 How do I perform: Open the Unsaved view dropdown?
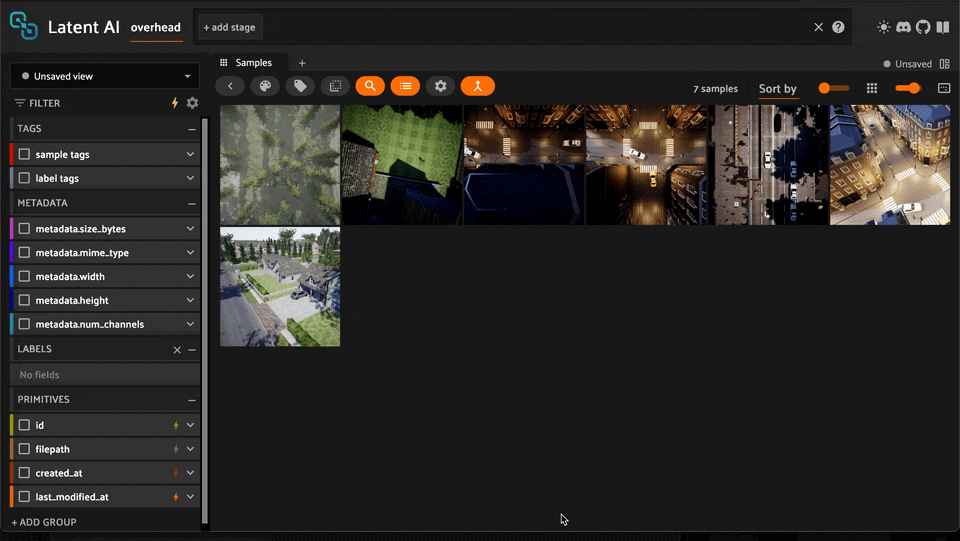point(105,76)
